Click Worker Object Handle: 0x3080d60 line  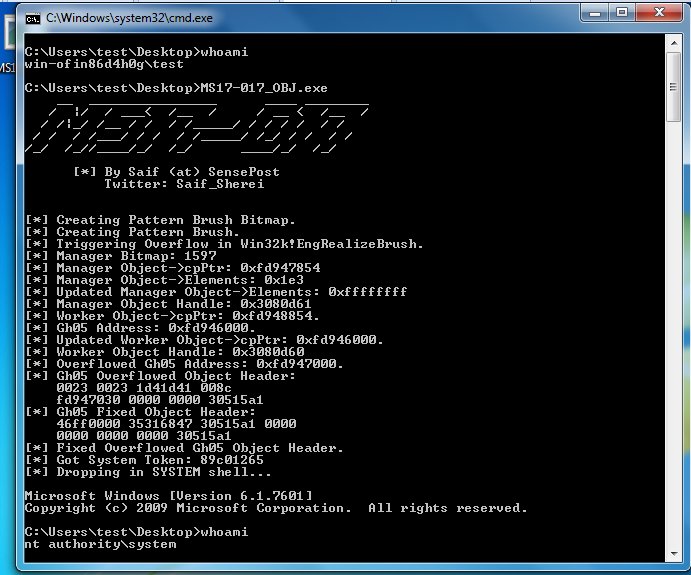coord(164,352)
